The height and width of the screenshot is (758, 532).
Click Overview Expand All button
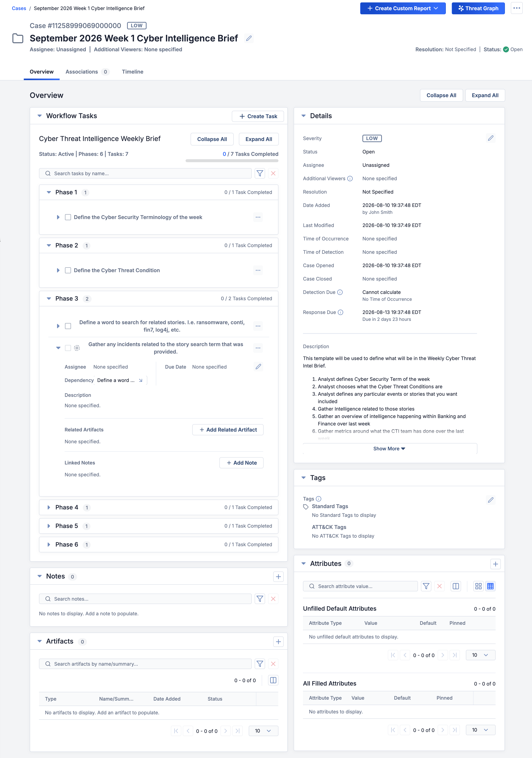click(x=485, y=95)
